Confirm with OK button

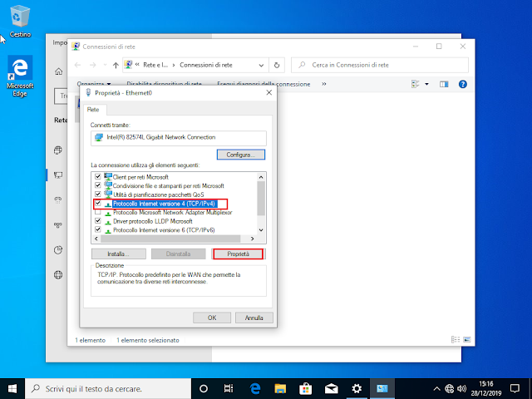212,318
